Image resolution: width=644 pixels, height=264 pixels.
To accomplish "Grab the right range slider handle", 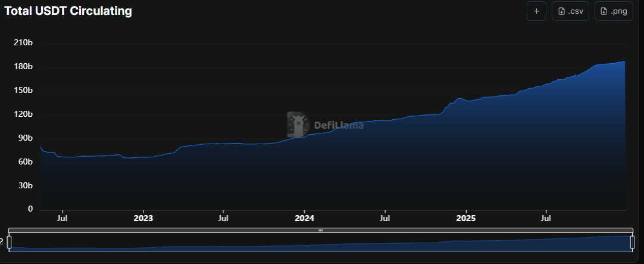I will pos(632,242).
